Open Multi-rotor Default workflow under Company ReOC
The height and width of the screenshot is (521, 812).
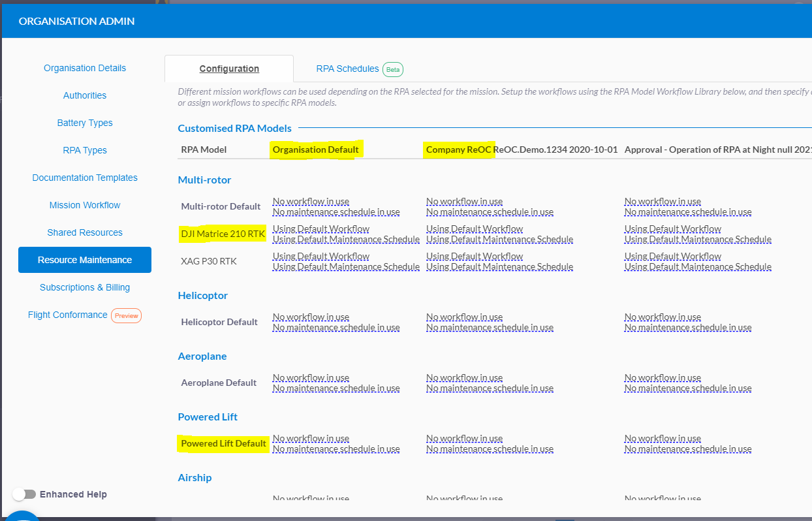tap(464, 201)
